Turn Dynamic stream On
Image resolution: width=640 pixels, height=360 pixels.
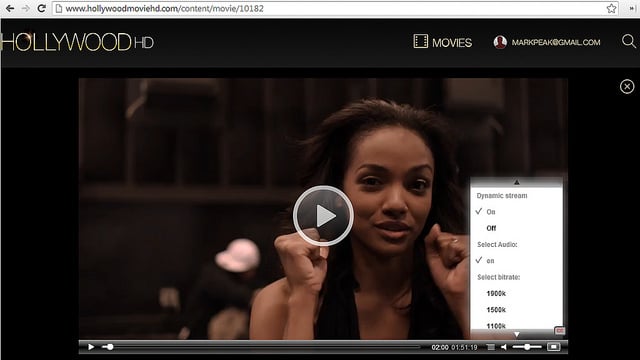491,212
